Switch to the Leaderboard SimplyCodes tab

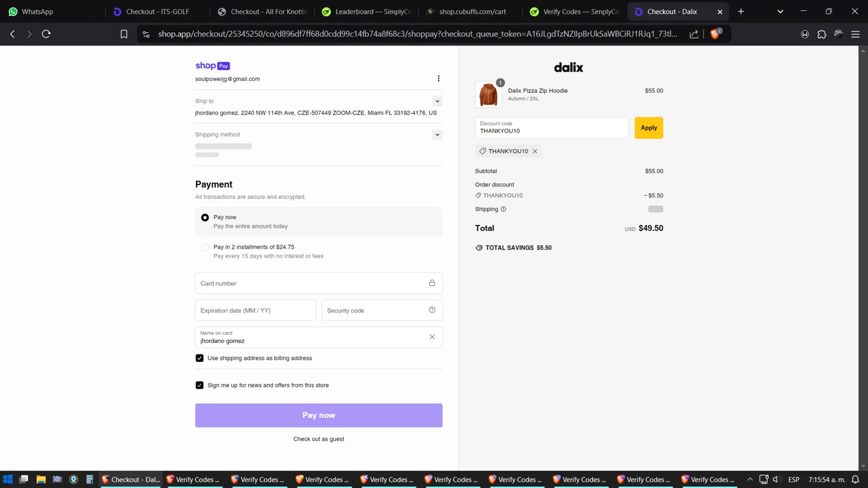point(366,12)
